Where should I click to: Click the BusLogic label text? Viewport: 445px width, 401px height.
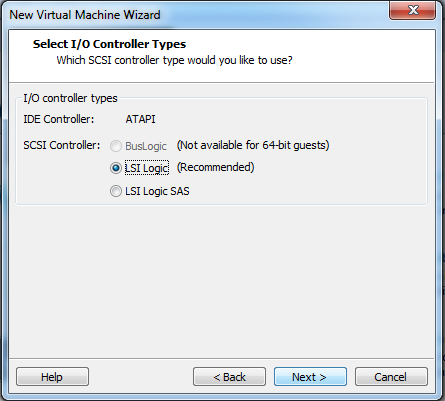[146, 146]
